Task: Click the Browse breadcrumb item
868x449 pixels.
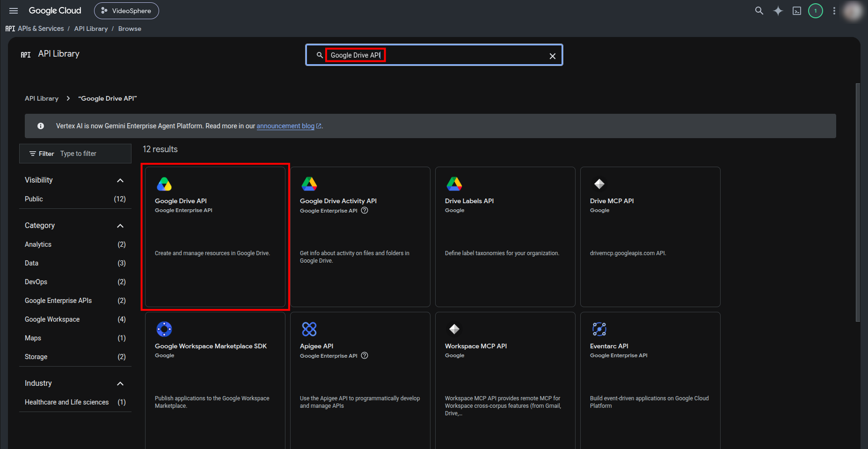Action: [130, 29]
